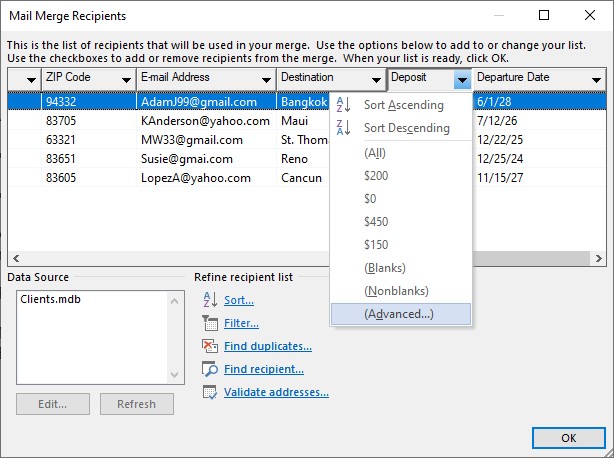614x458 pixels.
Task: Click the Validate addresses icon
Action: [x=210, y=392]
